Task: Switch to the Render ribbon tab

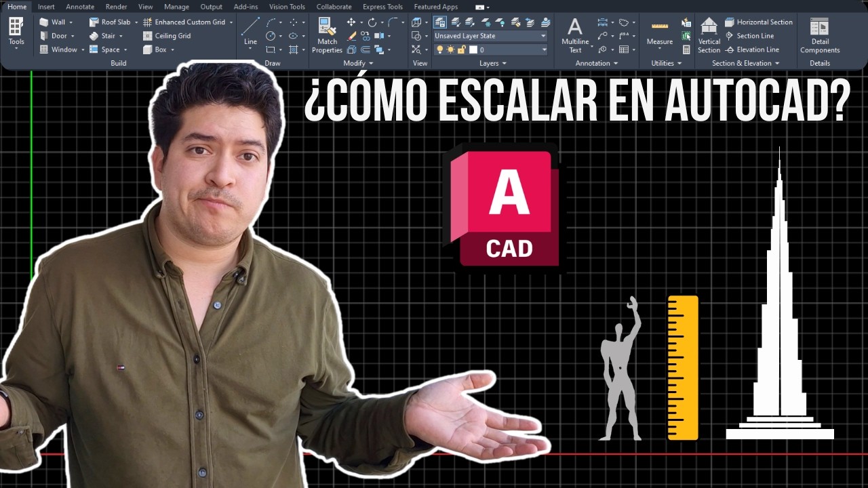Action: point(116,7)
